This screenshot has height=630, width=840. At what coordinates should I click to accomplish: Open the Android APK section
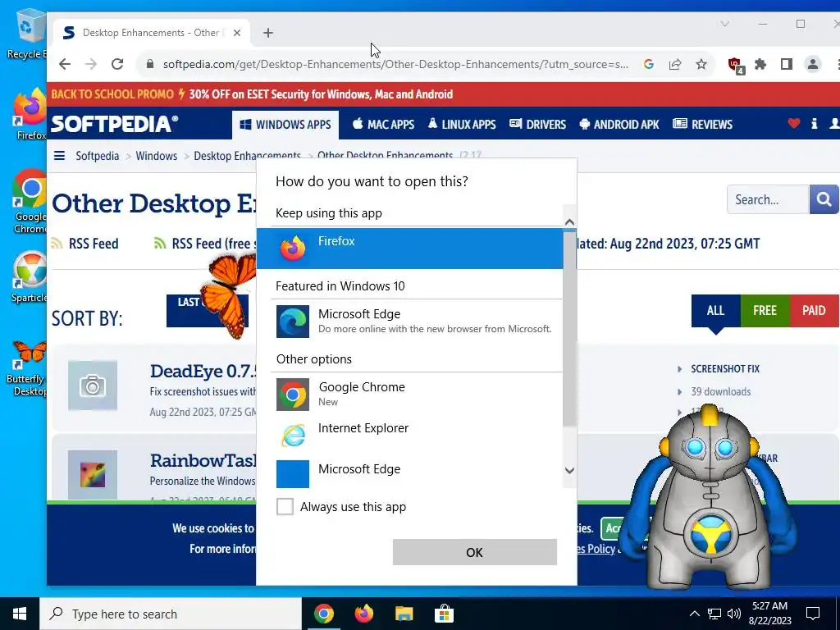[x=619, y=125]
